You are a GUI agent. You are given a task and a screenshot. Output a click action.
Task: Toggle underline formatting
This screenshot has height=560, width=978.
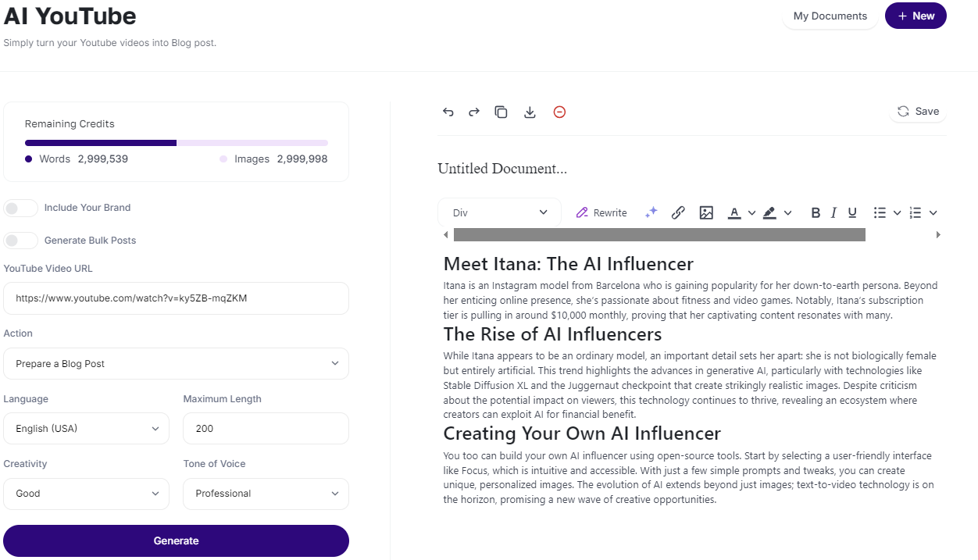852,212
